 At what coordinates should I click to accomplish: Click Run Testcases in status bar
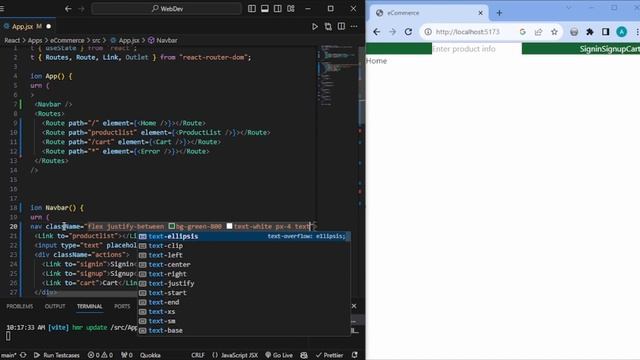coord(57,355)
